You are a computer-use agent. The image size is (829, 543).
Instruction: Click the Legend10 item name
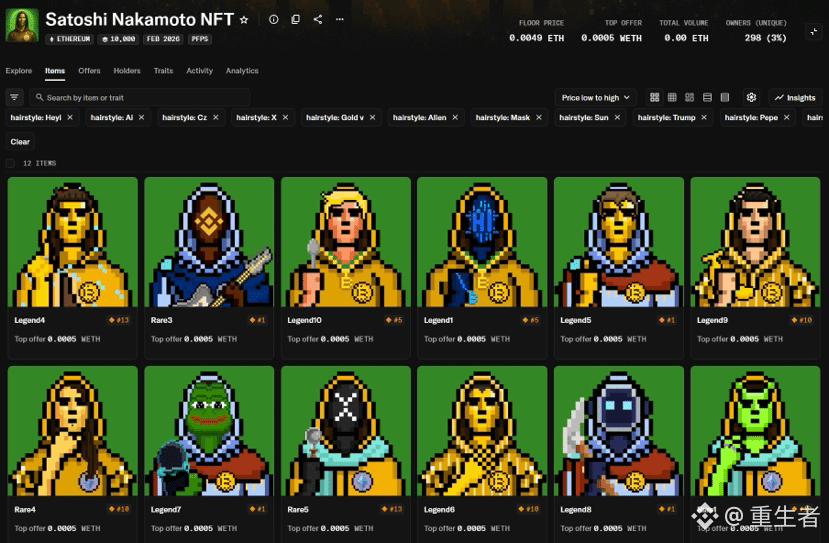(305, 320)
